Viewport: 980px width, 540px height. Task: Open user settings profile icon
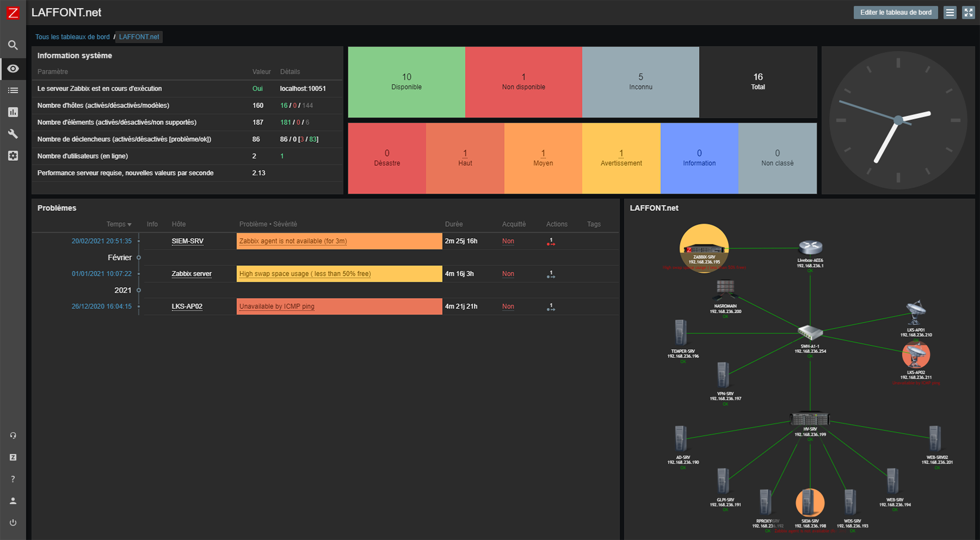13,501
